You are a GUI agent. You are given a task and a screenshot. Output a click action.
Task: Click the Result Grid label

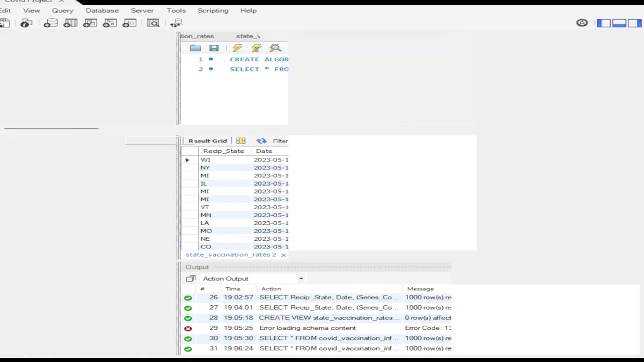[x=208, y=141]
